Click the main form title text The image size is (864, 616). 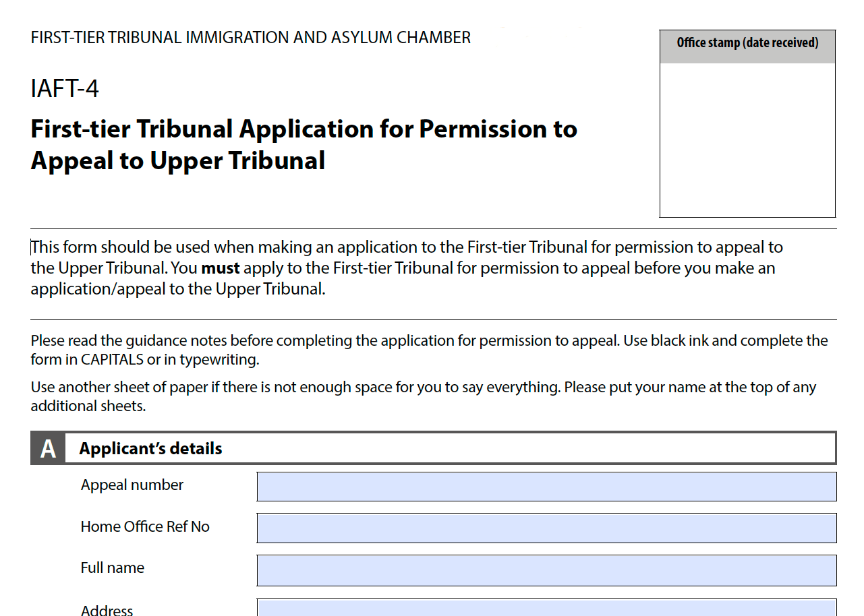pos(304,144)
